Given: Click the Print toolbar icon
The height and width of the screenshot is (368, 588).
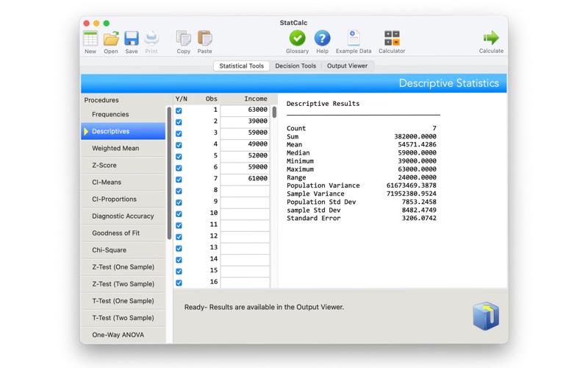Looking at the screenshot, I should (151, 38).
